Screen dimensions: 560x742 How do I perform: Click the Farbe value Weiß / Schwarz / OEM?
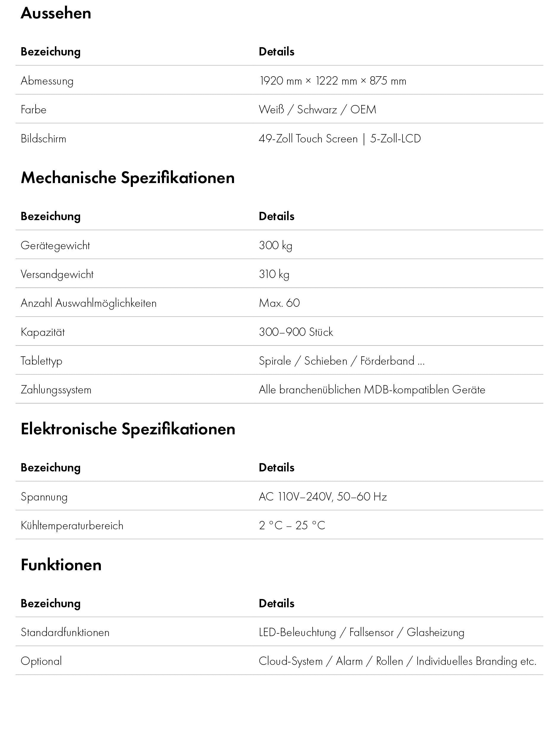317,110
